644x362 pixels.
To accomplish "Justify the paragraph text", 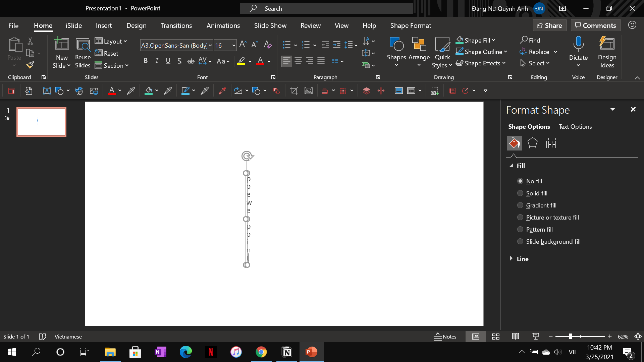I will 321,61.
